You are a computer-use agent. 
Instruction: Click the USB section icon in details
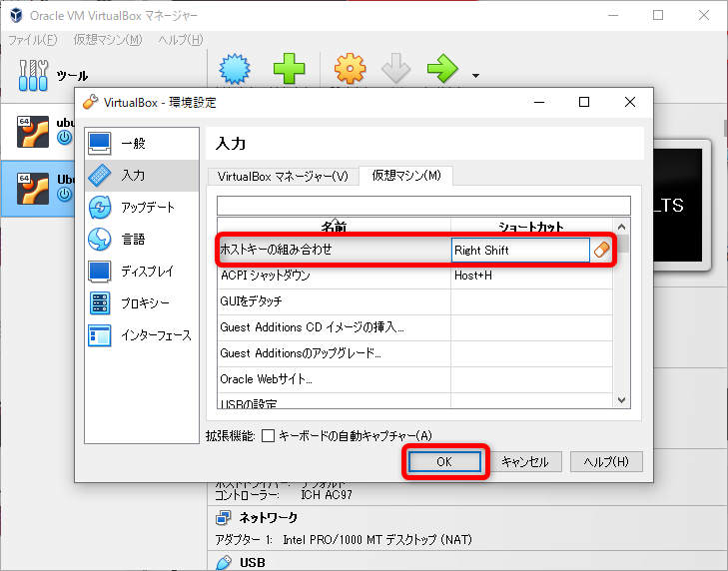pos(224,563)
